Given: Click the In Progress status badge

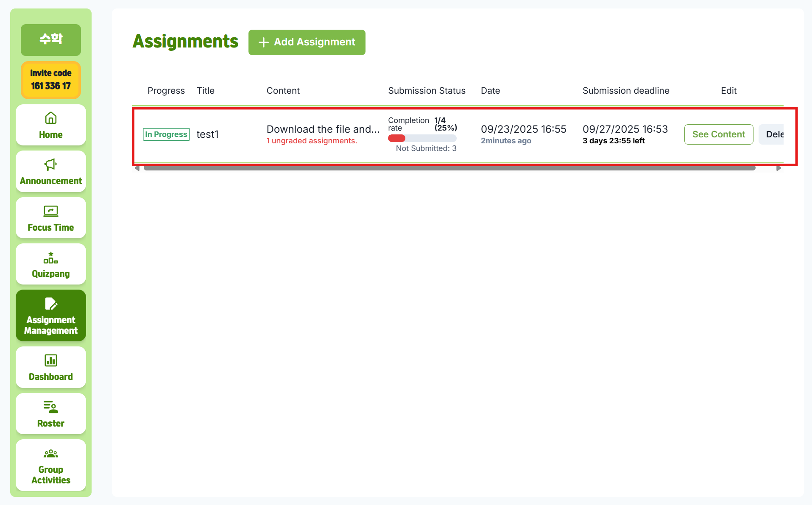Looking at the screenshot, I should click(x=166, y=134).
